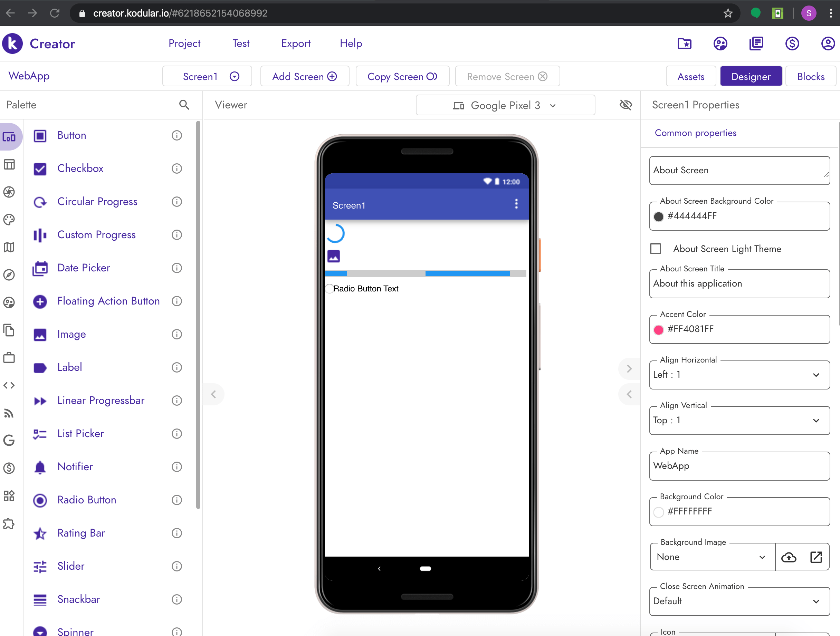The height and width of the screenshot is (636, 840).
Task: Click the Add Screen button
Action: coord(305,76)
